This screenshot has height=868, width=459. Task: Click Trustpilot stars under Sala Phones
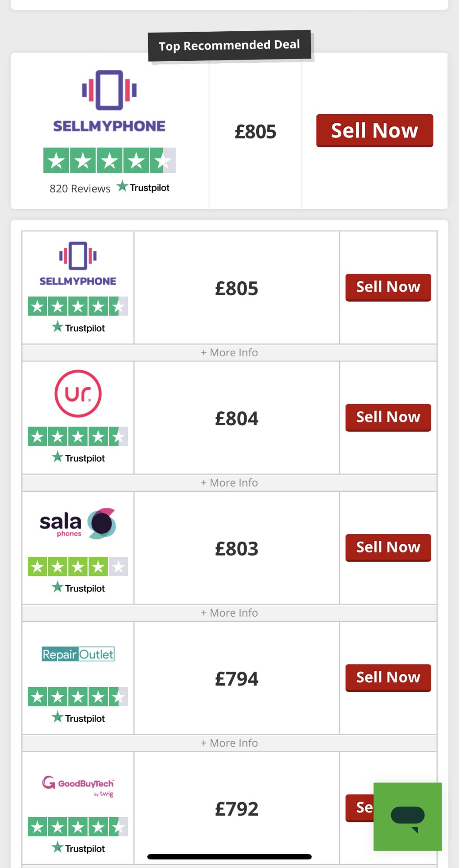pyautogui.click(x=78, y=566)
